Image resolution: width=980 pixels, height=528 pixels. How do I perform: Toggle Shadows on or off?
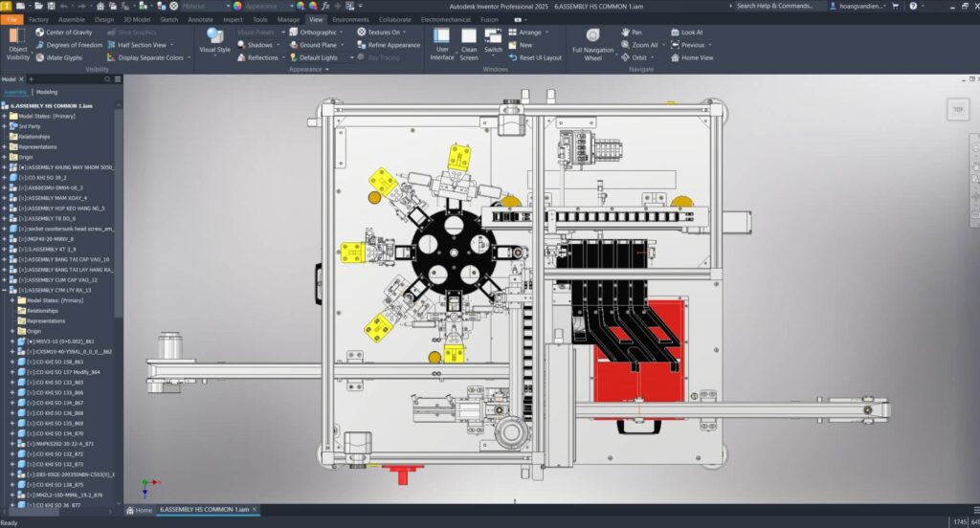[x=255, y=45]
